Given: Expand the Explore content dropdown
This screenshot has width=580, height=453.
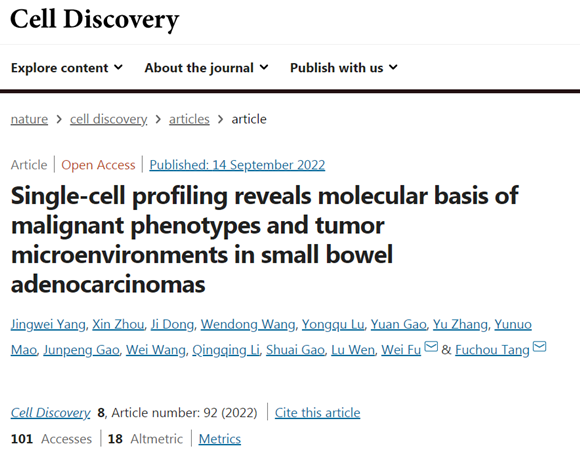Looking at the screenshot, I should coord(67,68).
